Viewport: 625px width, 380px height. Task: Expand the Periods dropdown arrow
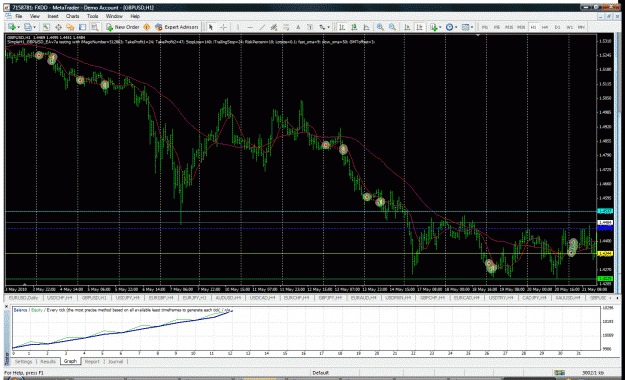click(456, 27)
